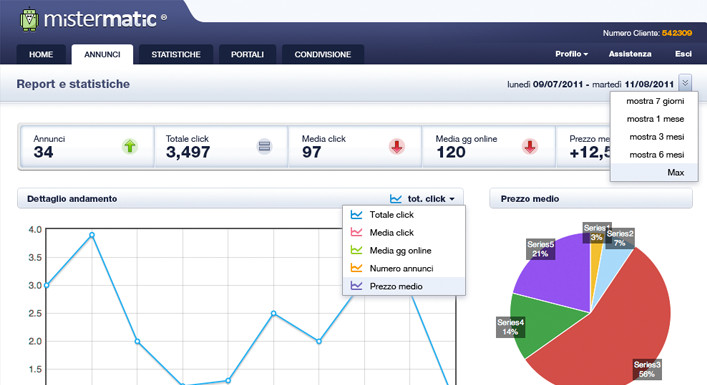Click the mistermatic robot logo icon
Viewport: 707px width, 385px height.
pyautogui.click(x=30, y=20)
